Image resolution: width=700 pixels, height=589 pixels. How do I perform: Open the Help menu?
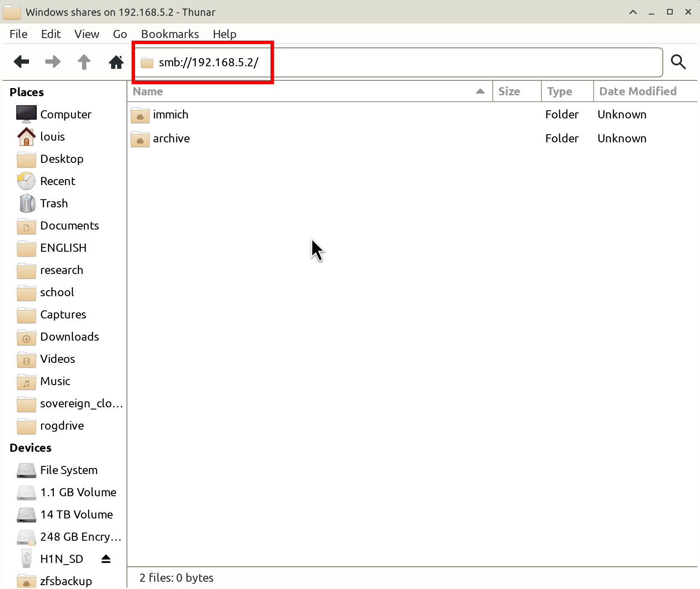(x=225, y=34)
